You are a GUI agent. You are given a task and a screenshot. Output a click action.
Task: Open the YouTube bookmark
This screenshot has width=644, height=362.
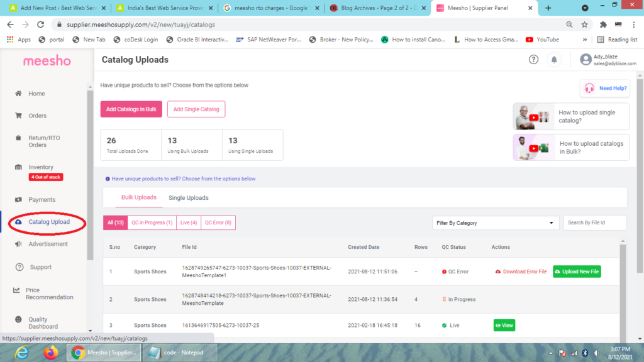coord(542,40)
